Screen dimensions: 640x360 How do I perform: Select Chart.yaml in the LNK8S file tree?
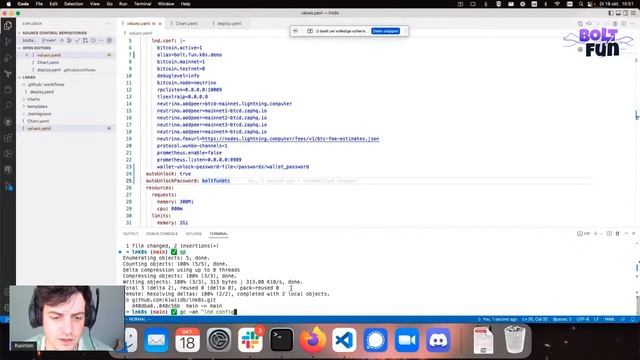[x=38, y=121]
